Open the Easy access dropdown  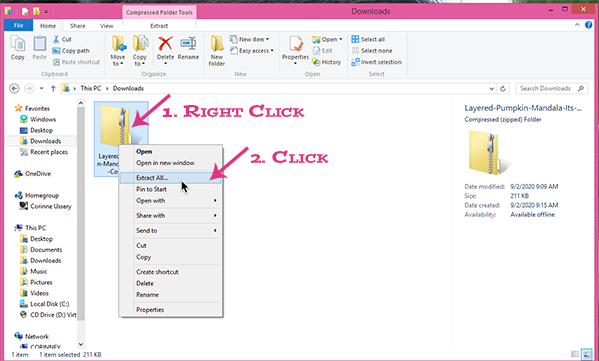[252, 50]
